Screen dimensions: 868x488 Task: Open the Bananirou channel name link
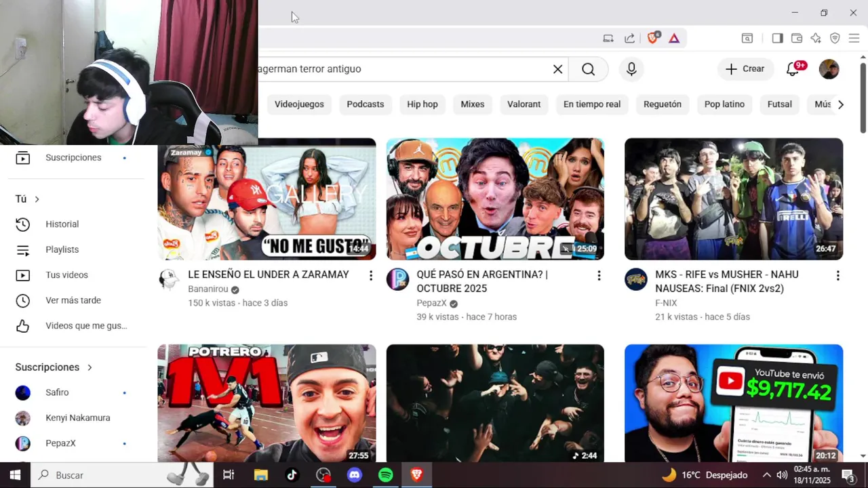pos(208,289)
